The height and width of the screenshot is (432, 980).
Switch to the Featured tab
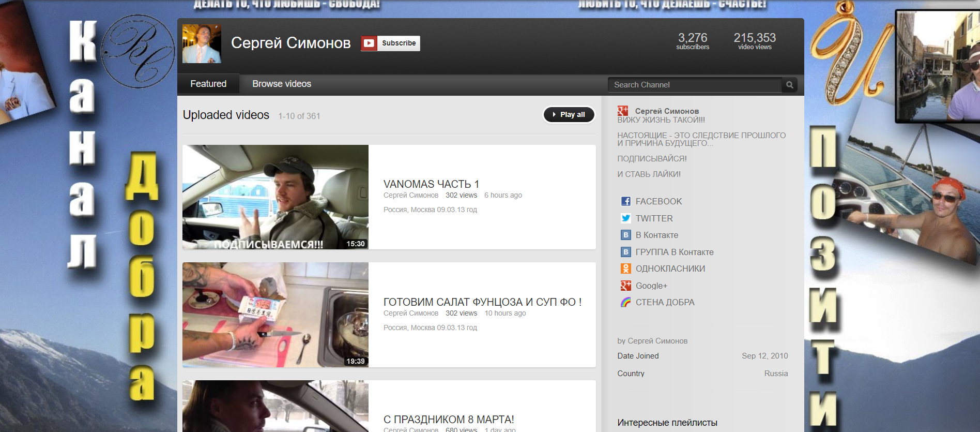[x=208, y=84]
